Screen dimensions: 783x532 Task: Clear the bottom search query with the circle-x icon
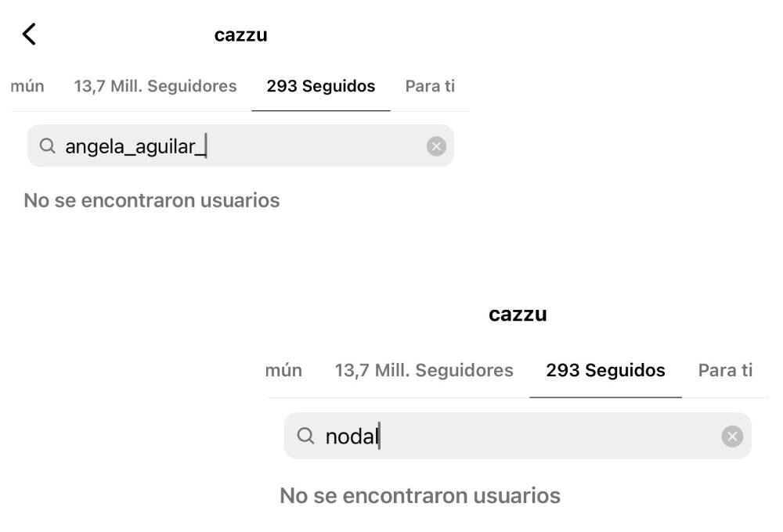tap(732, 436)
